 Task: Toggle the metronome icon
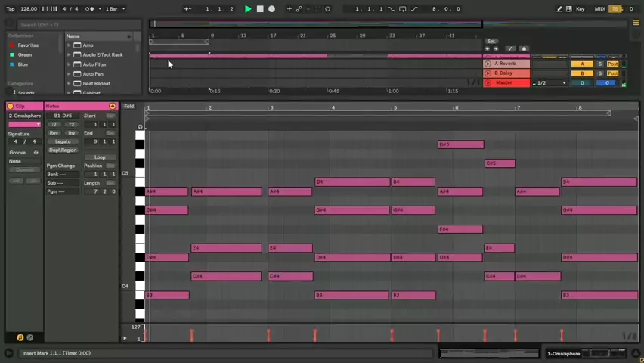89,8
